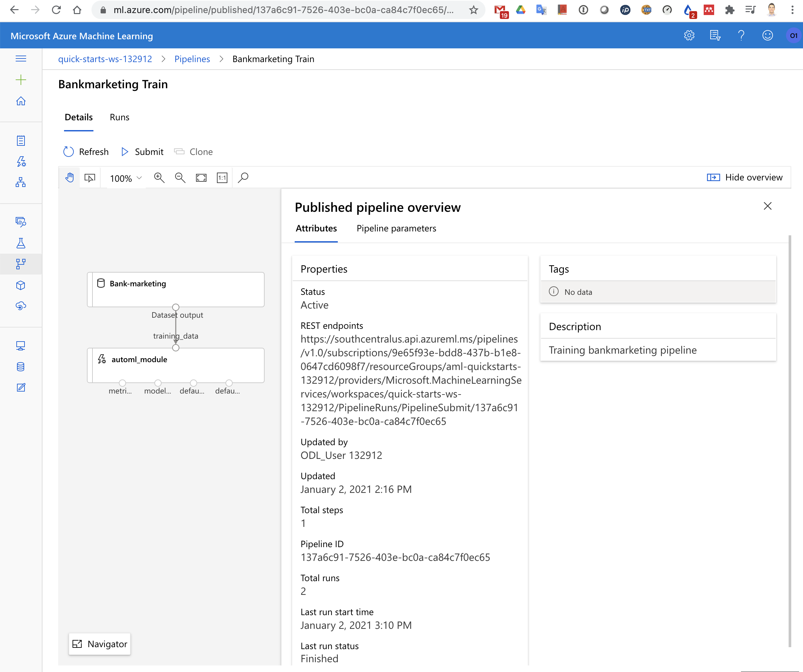Toggle the left navigation hamburger menu
Screen dimensions: 803x672
[x=21, y=59]
